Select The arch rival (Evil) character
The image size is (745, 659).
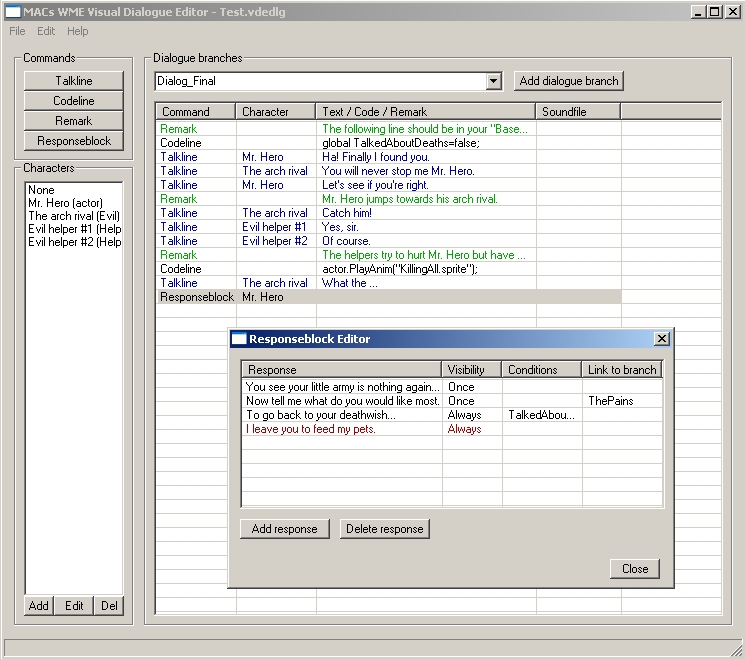pyautogui.click(x=74, y=216)
